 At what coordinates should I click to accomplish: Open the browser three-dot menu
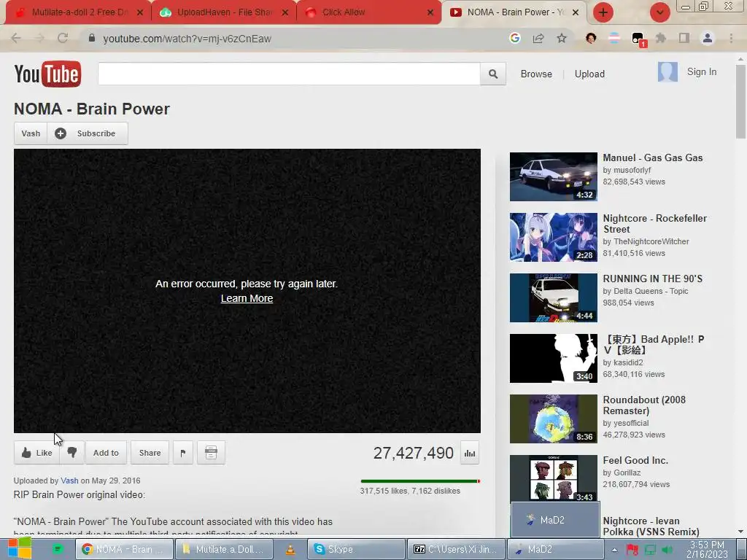[x=731, y=38]
